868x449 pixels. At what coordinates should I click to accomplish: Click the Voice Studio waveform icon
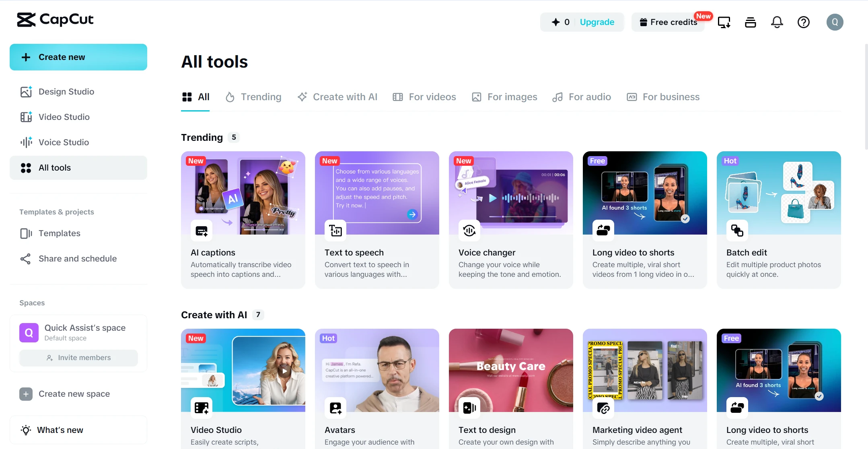[x=26, y=142]
